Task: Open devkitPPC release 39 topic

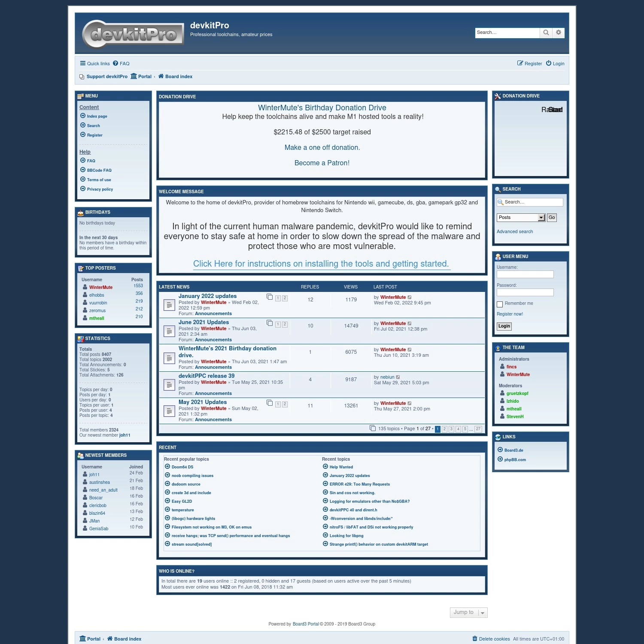Action: [207, 376]
